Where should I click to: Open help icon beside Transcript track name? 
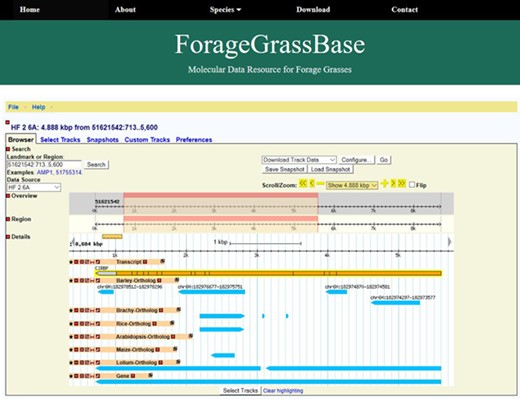(x=145, y=262)
